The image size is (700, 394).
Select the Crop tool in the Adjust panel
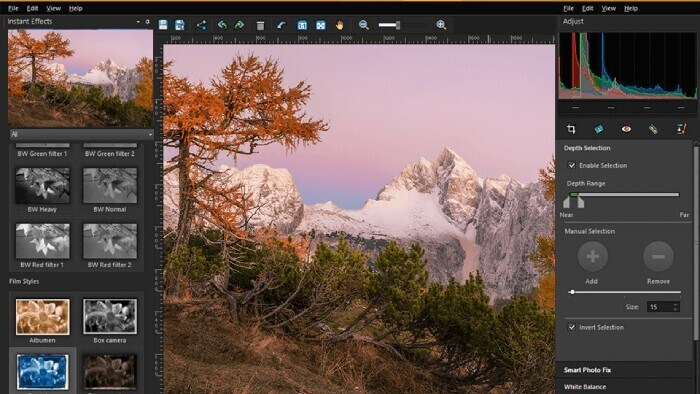click(x=571, y=129)
